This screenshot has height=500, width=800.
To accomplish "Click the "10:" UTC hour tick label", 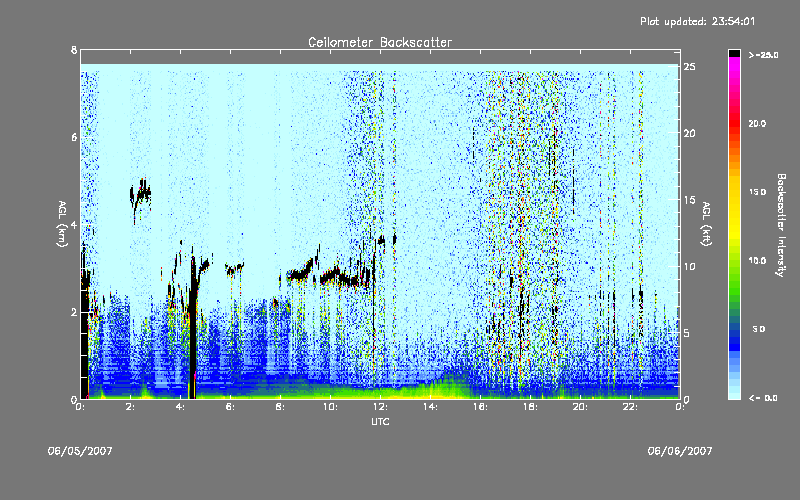I will point(330,407).
